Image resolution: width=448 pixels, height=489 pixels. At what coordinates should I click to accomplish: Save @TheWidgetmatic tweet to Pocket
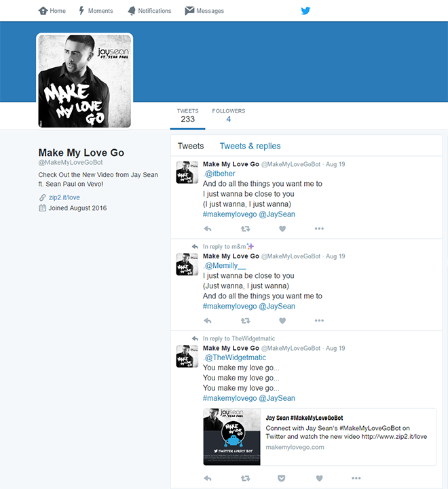click(281, 478)
